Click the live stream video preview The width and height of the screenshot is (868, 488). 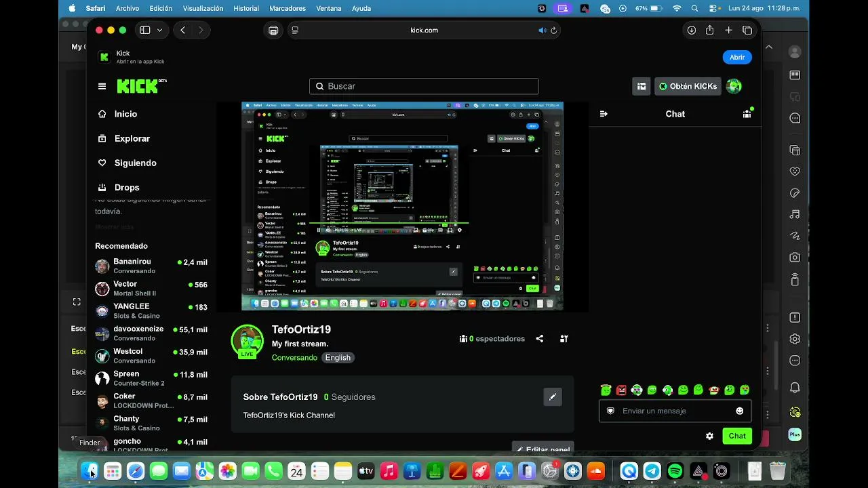tap(403, 206)
